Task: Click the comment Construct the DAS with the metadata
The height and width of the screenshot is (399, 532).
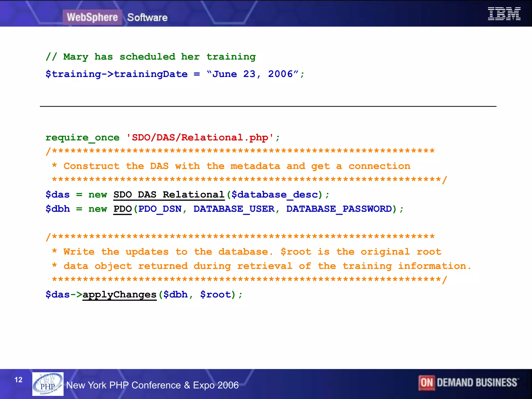Action: (x=231, y=166)
